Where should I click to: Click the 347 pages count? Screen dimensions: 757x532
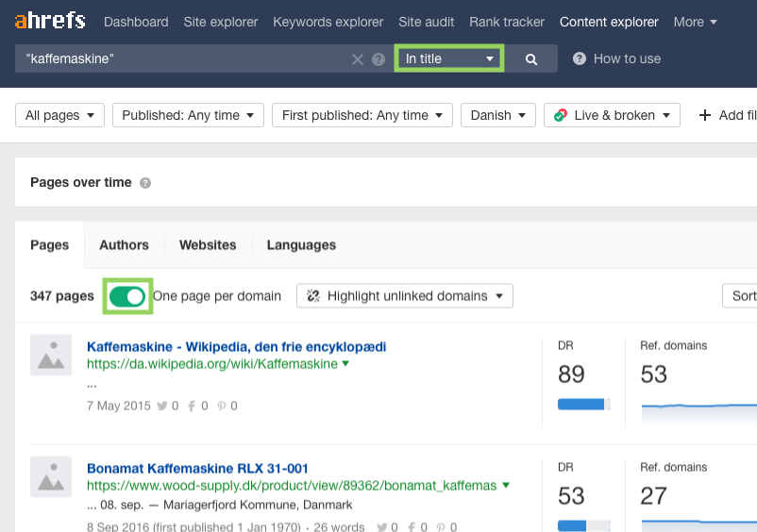(61, 296)
